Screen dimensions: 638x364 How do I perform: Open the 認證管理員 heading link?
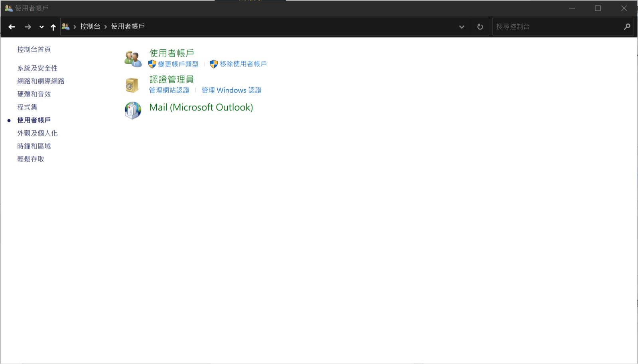pos(171,79)
